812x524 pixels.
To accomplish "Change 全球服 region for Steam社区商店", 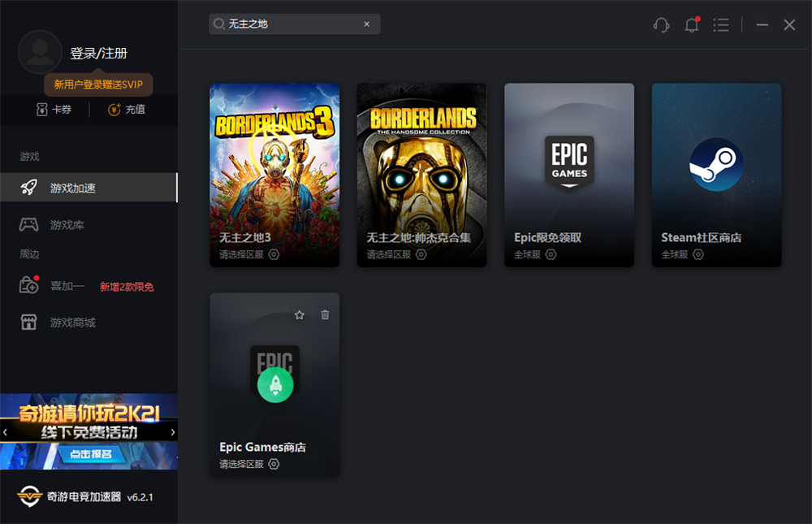I will pos(675,254).
